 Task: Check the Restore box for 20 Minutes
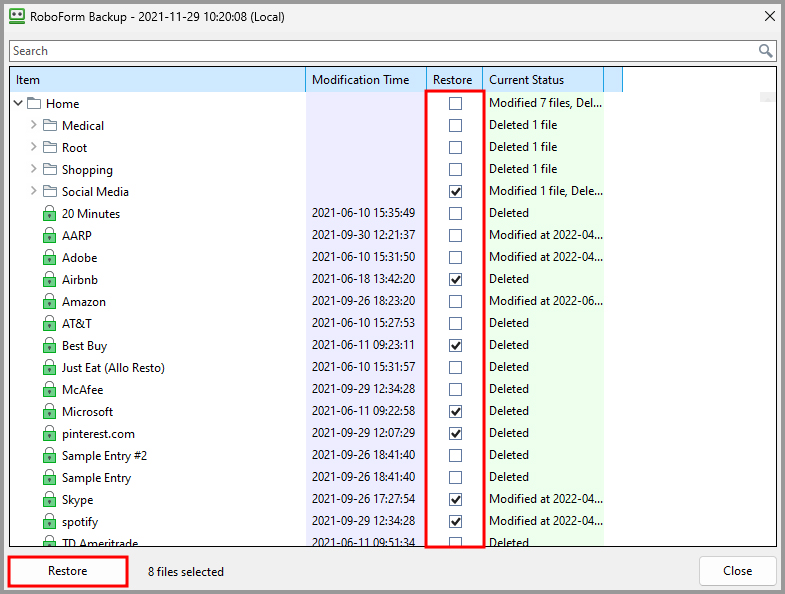(455, 213)
